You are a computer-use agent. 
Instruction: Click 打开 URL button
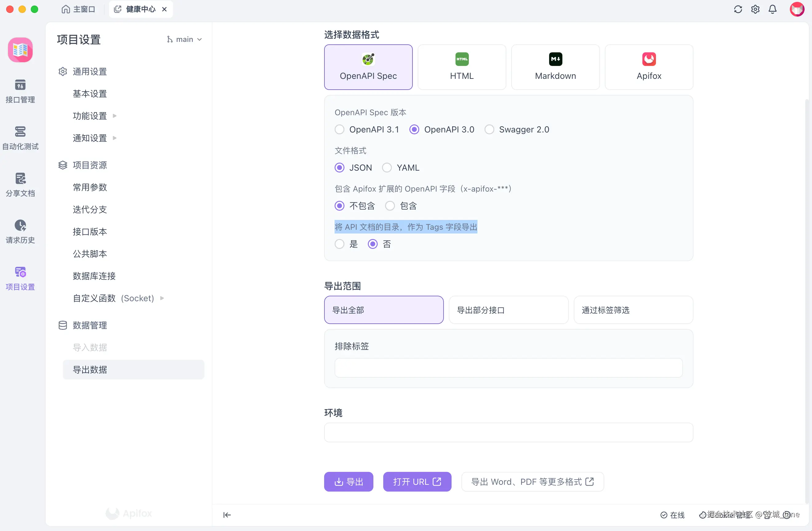[x=417, y=481]
